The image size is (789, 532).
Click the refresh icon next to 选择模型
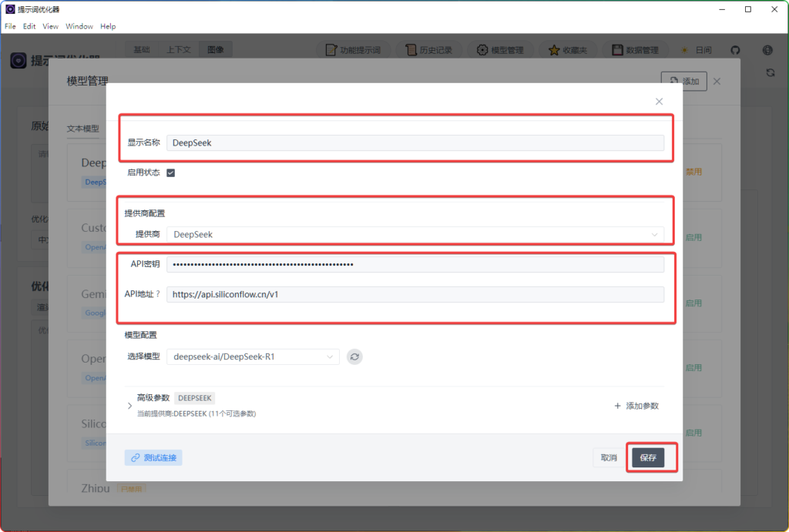click(354, 356)
